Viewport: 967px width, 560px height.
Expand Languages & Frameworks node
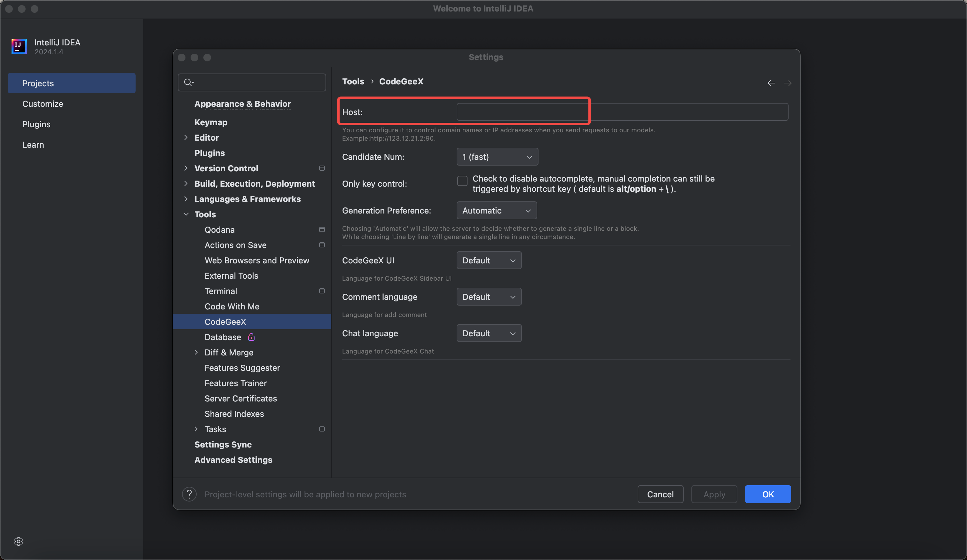coord(186,199)
